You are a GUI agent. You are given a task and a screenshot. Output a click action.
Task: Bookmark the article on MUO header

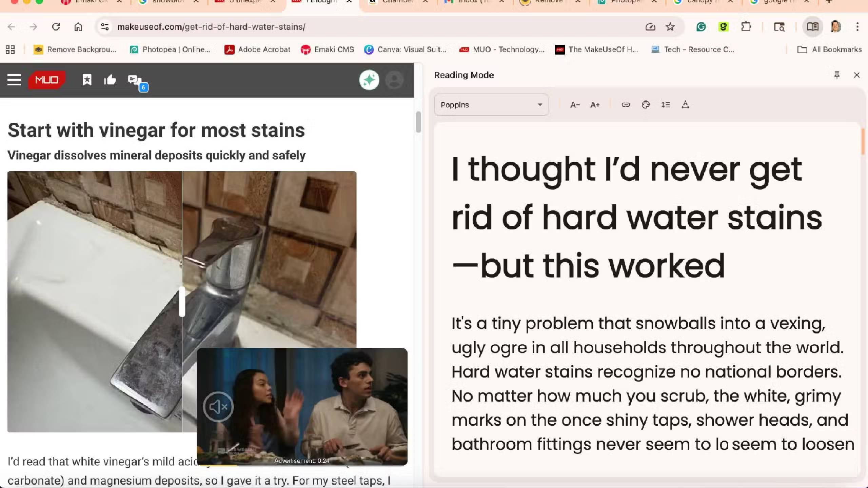pos(87,80)
